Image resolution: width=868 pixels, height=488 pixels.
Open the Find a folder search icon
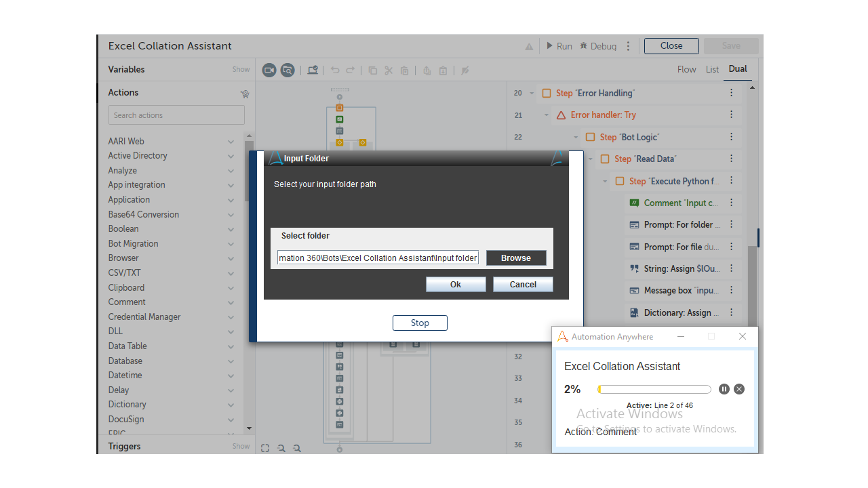click(x=288, y=70)
